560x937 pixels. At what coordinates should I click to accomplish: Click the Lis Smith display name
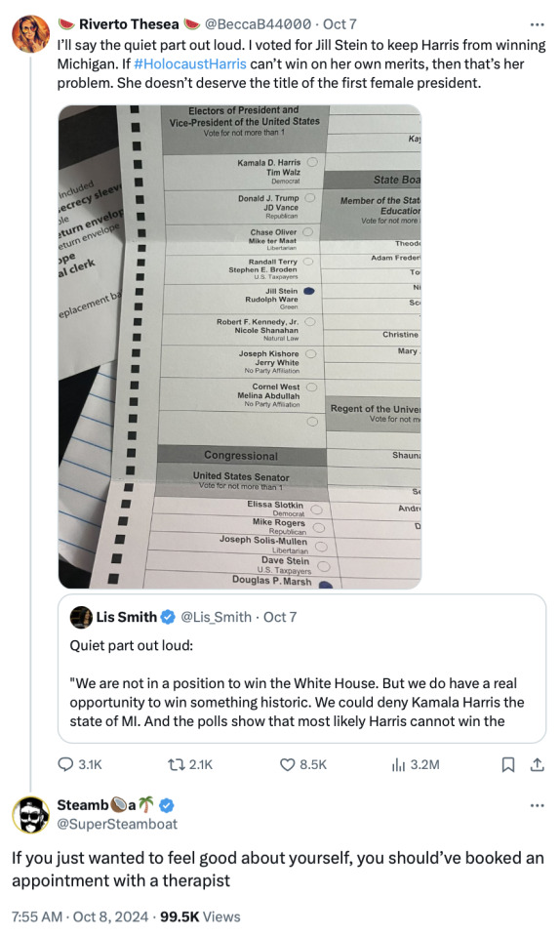(x=127, y=617)
